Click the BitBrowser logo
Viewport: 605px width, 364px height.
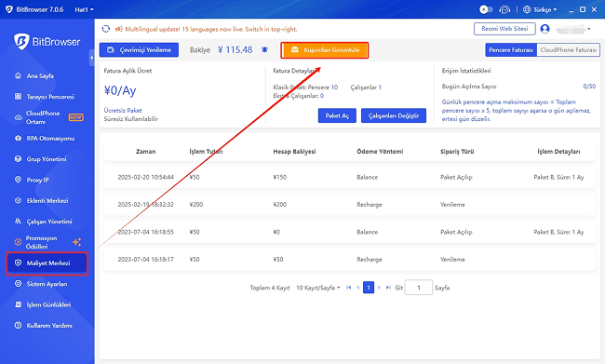pos(47,41)
